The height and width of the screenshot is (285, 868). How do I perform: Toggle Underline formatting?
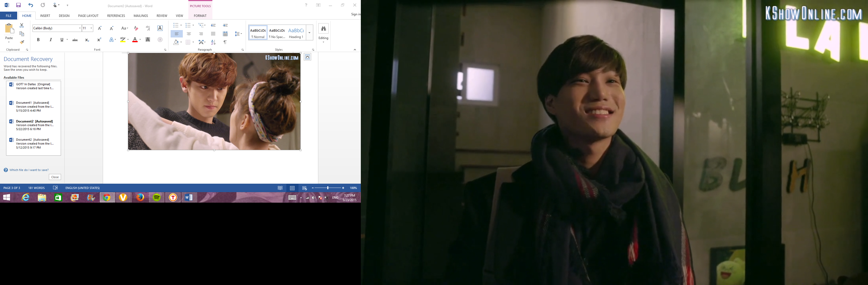pyautogui.click(x=62, y=40)
